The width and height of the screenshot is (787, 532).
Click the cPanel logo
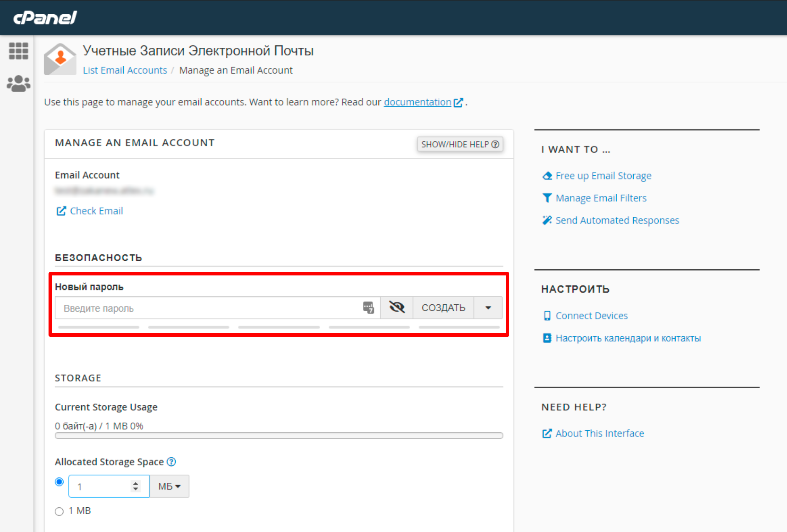45,18
